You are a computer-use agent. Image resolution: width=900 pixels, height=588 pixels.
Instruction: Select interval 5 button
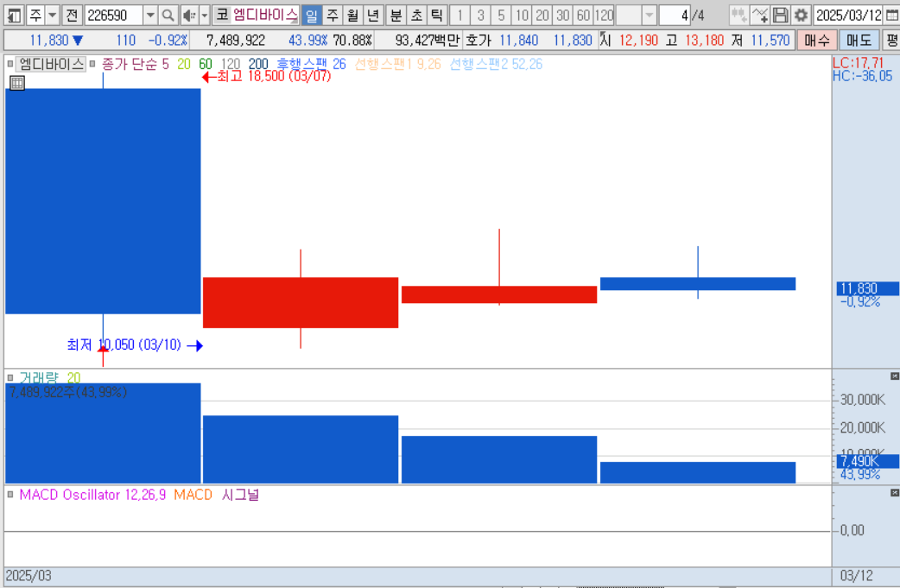click(501, 16)
